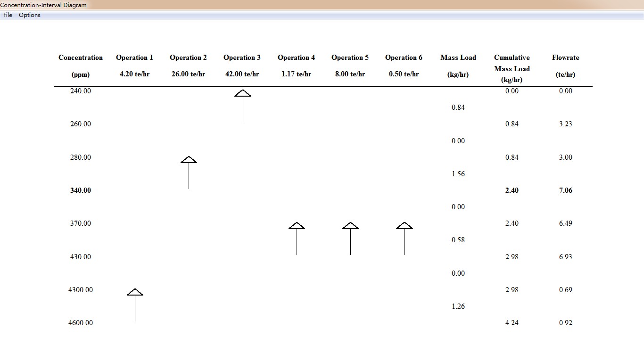Click the 26.00 te/hr flow label
This screenshot has width=644, height=362.
click(x=188, y=74)
